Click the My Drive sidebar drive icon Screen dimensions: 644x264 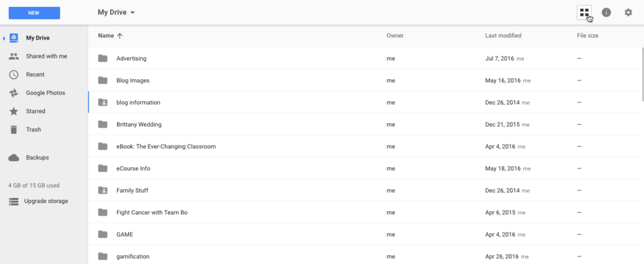14,38
